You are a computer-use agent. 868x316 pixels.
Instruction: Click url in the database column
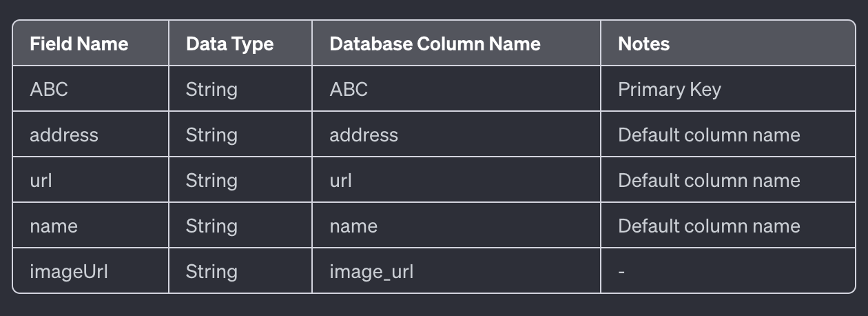pyautogui.click(x=340, y=181)
